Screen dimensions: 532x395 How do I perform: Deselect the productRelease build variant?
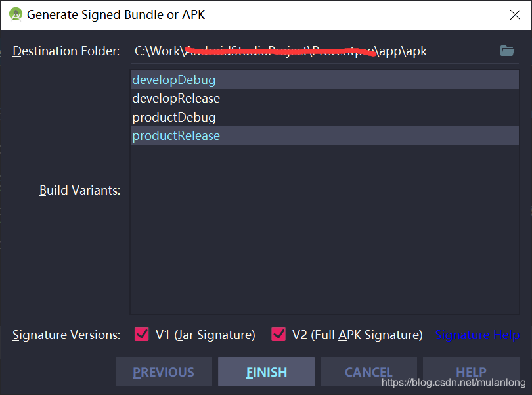[x=176, y=136]
